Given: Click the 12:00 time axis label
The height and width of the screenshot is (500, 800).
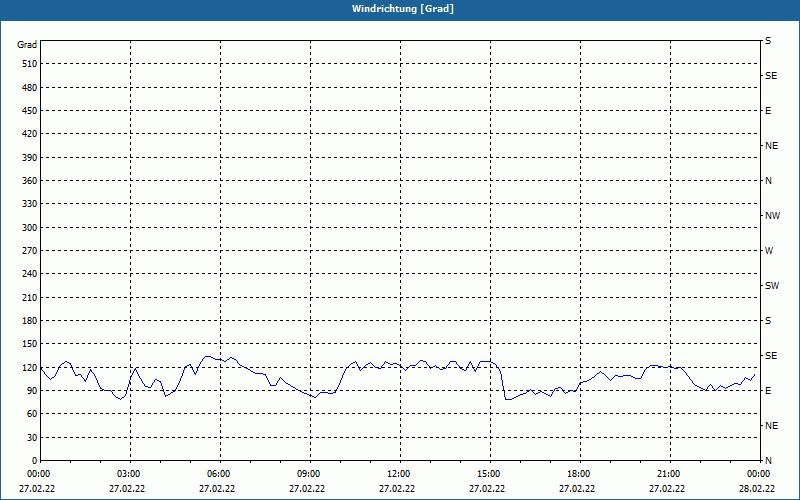Looking at the screenshot, I should (x=400, y=474).
